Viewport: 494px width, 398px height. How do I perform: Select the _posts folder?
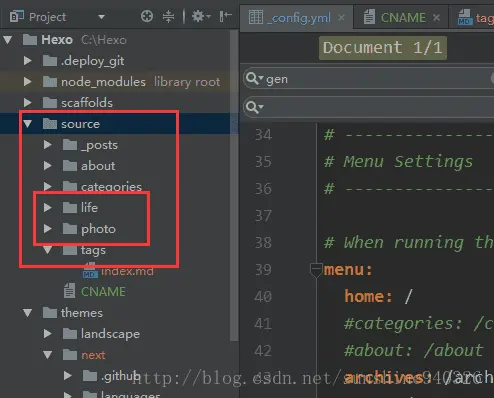pyautogui.click(x=99, y=145)
